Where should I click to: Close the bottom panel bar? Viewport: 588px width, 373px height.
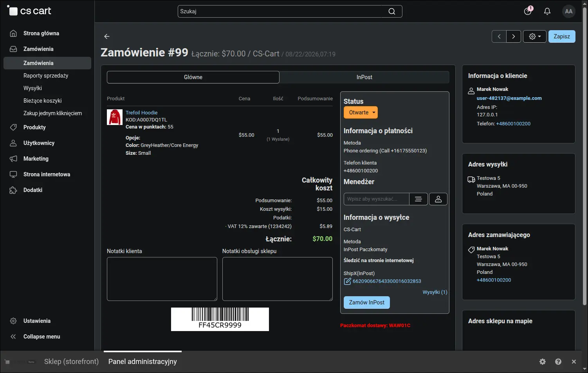coord(574,362)
